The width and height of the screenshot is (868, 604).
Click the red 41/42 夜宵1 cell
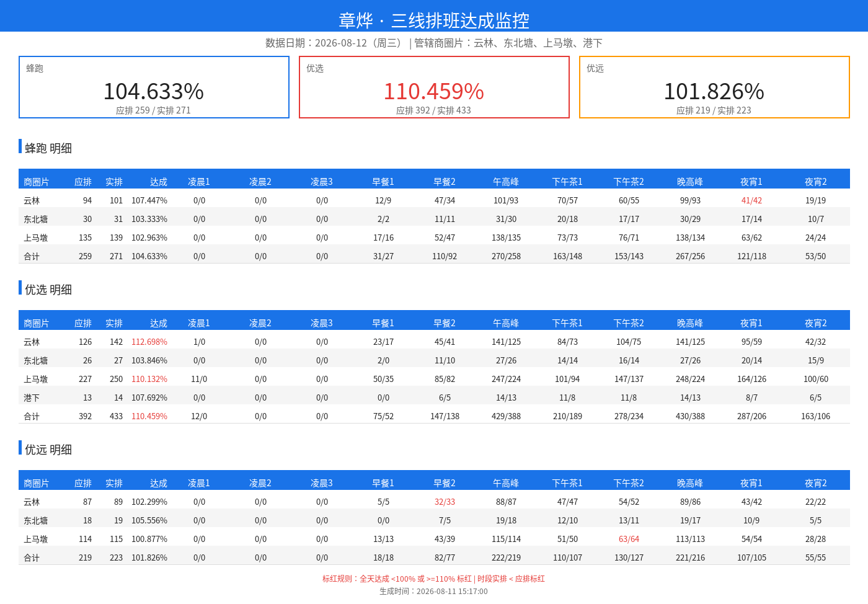[x=751, y=200]
